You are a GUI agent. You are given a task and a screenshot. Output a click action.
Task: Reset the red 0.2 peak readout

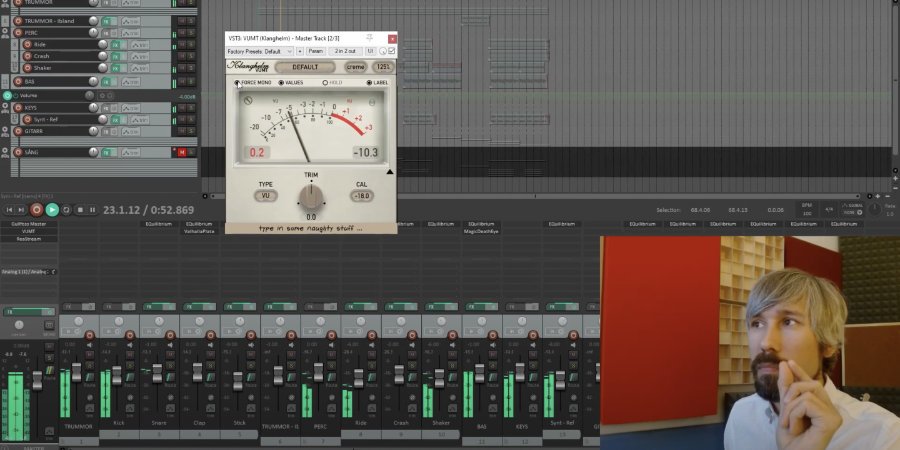(x=258, y=152)
